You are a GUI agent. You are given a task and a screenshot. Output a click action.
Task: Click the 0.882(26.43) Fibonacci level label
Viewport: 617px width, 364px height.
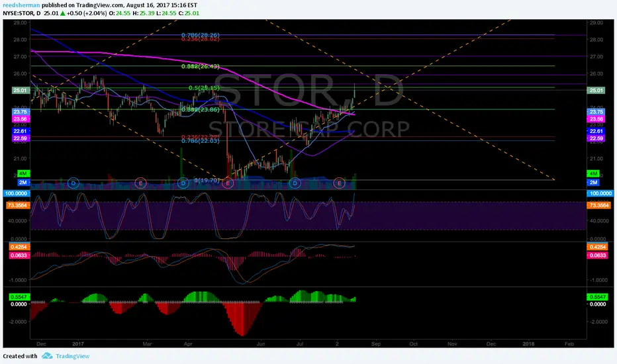coord(201,66)
